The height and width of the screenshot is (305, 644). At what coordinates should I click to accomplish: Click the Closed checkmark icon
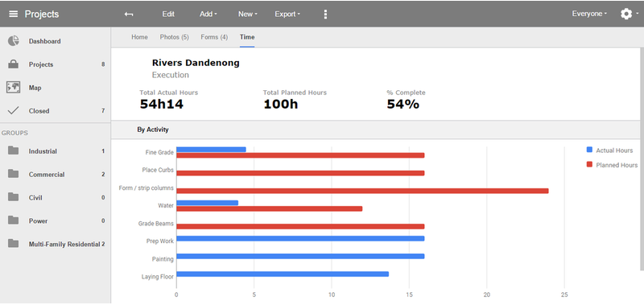pyautogui.click(x=13, y=111)
